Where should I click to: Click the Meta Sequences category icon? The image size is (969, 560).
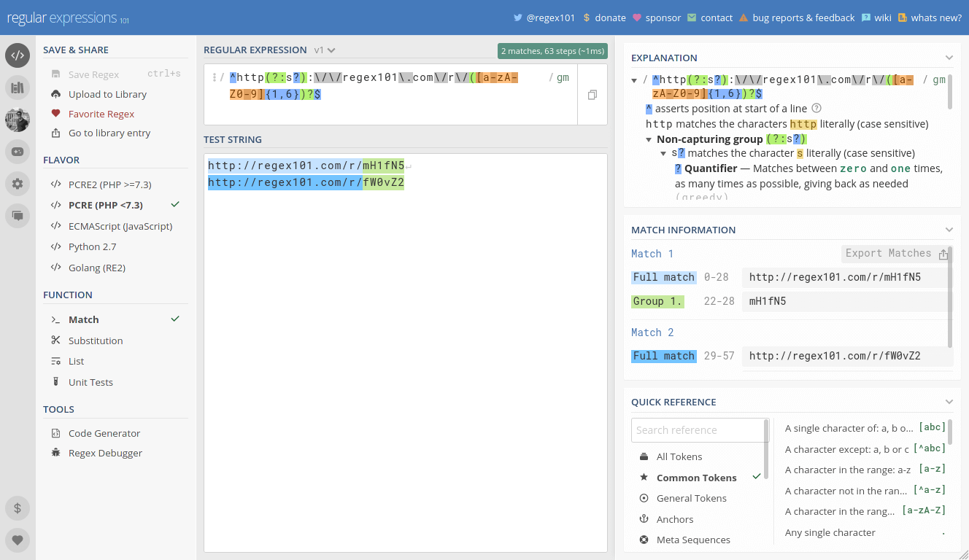pyautogui.click(x=644, y=540)
